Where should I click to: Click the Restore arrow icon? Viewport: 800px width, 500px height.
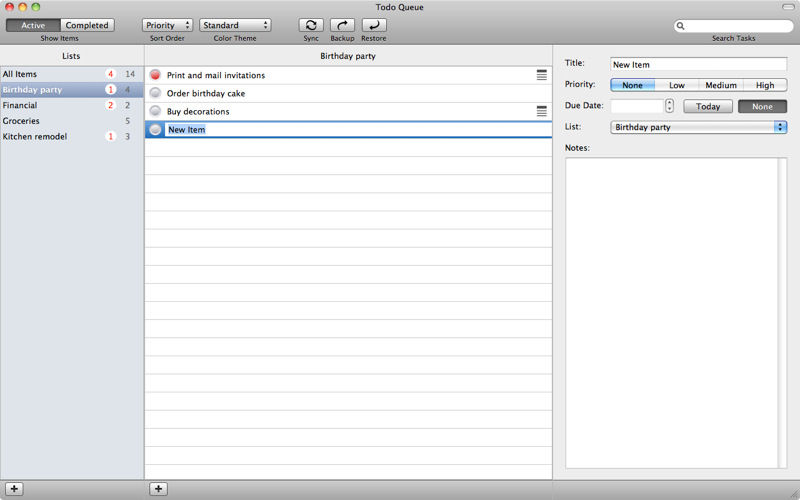[373, 25]
